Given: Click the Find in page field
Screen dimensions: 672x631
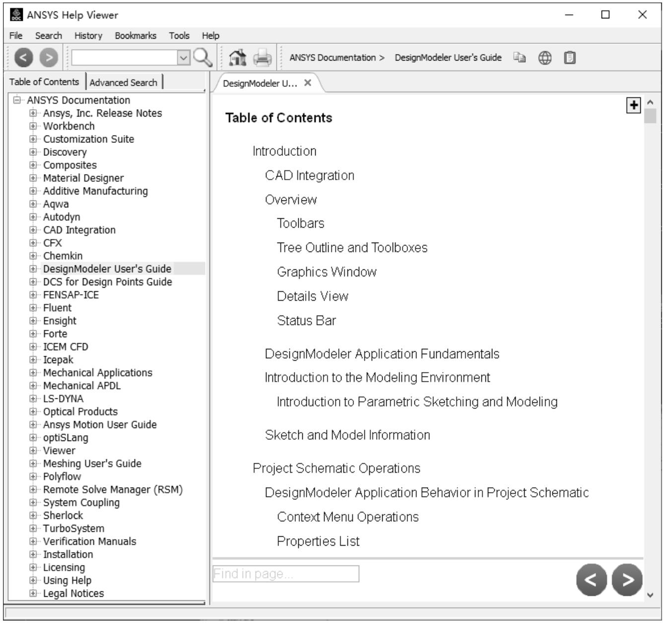Looking at the screenshot, I should (286, 574).
